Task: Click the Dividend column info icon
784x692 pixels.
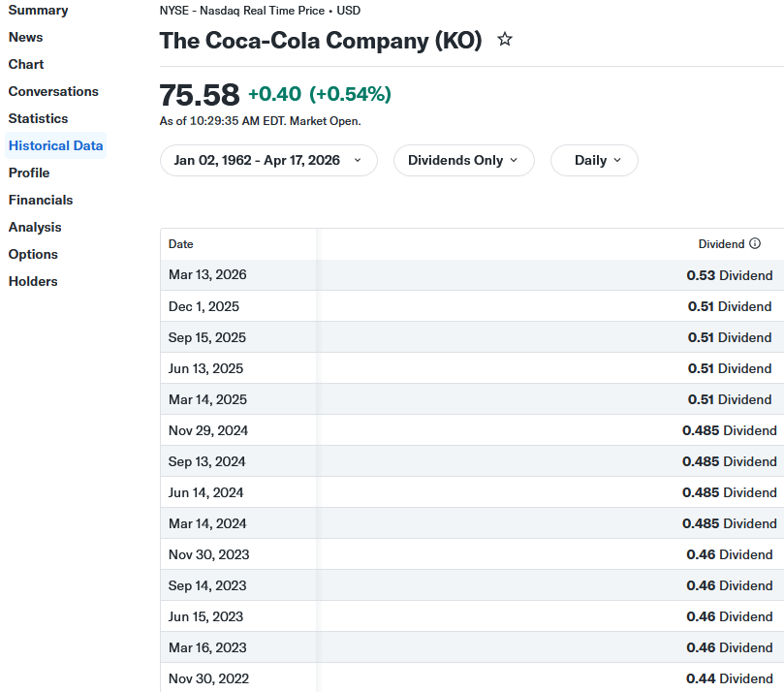Action: pyautogui.click(x=755, y=243)
